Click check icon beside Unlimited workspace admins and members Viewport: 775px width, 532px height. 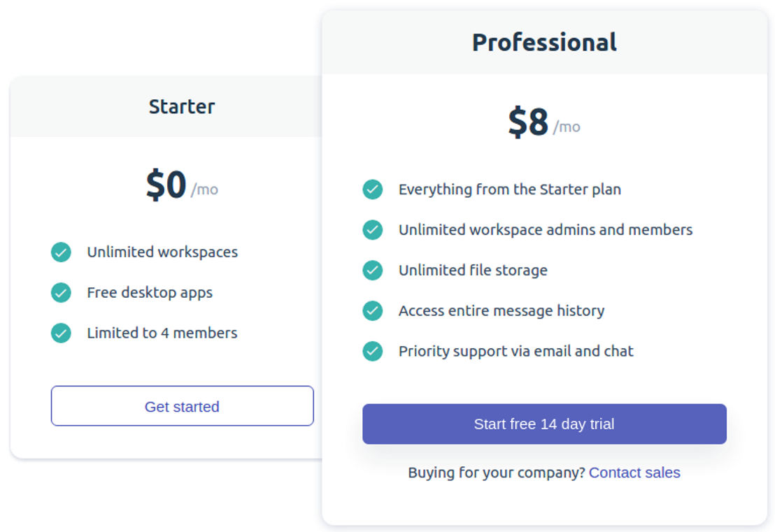[x=373, y=230]
